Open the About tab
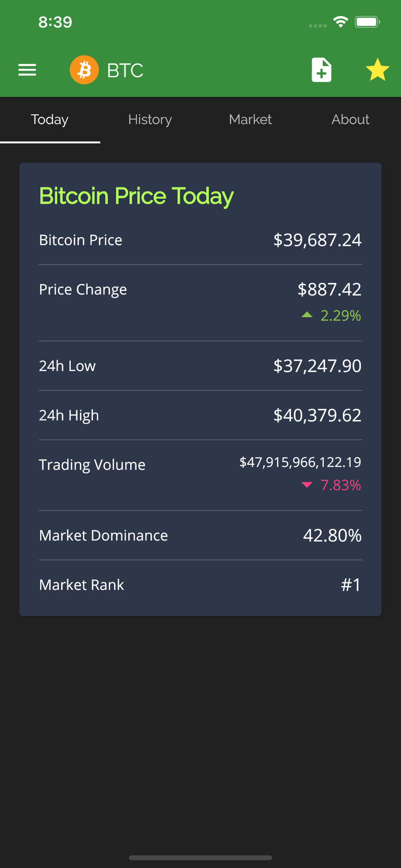The width and height of the screenshot is (401, 868). (x=351, y=119)
